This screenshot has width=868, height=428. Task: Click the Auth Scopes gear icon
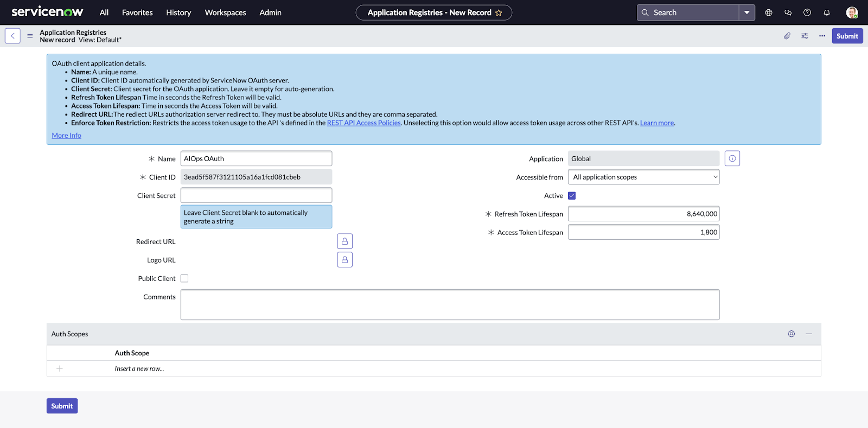[791, 334]
